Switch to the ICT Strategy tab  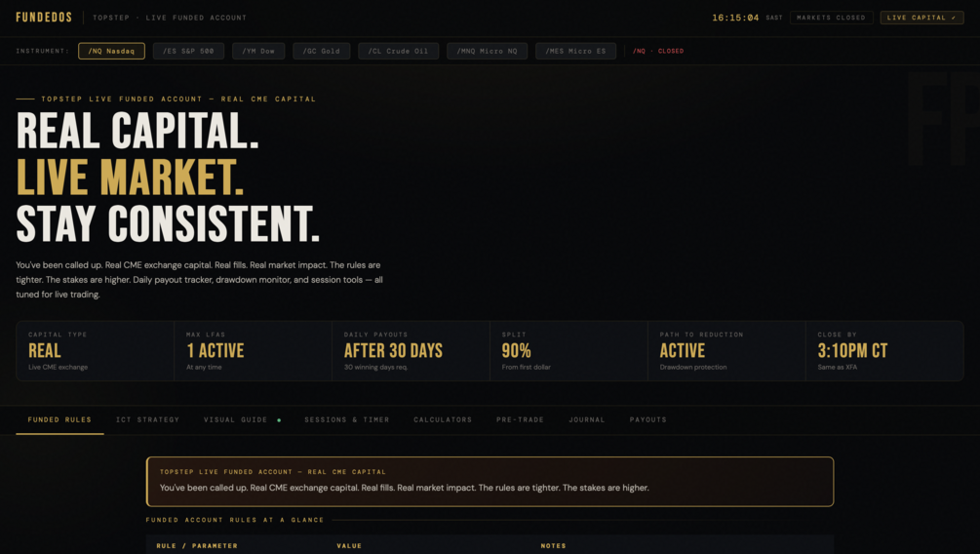click(147, 419)
